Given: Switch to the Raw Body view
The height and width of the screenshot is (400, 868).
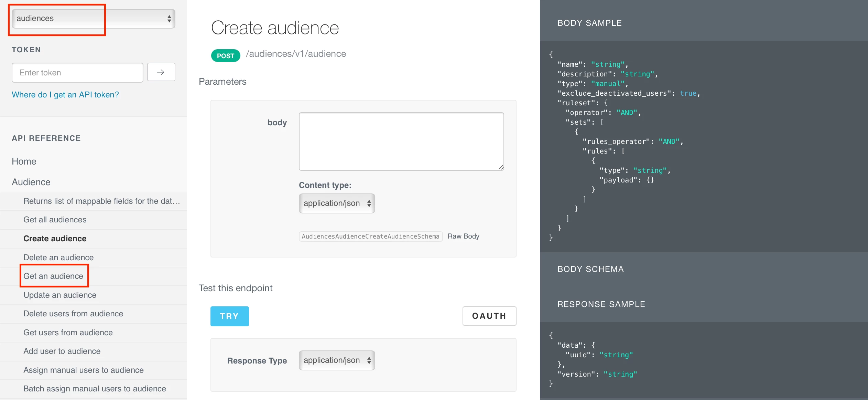Looking at the screenshot, I should (463, 236).
